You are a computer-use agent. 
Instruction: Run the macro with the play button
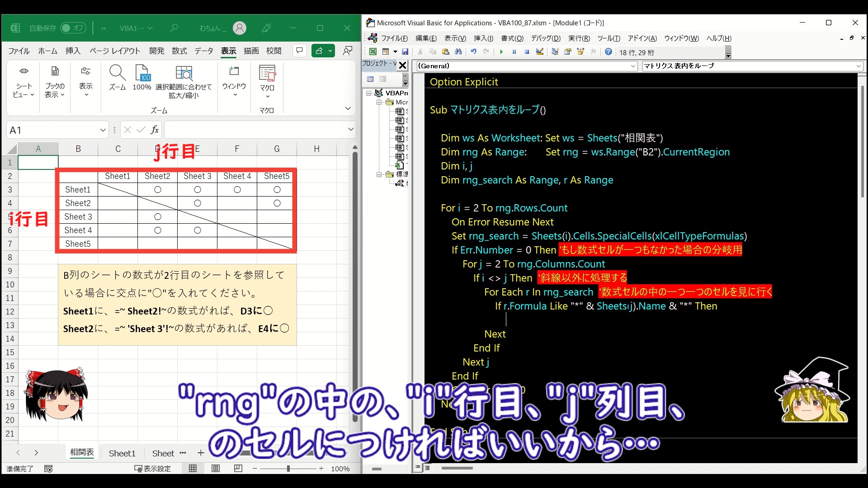click(x=501, y=52)
